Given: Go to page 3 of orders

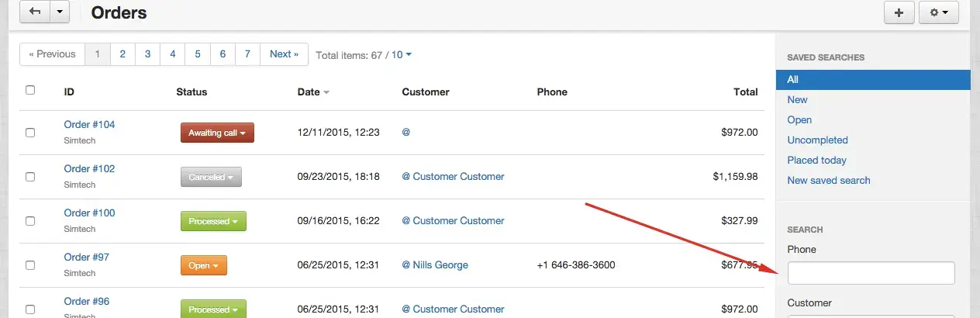Looking at the screenshot, I should coord(147,54).
